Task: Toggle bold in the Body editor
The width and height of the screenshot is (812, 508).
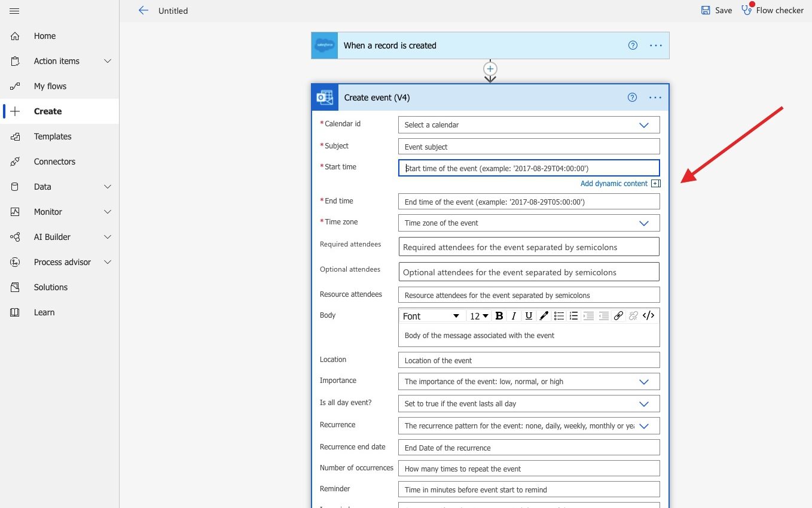Action: pos(499,316)
